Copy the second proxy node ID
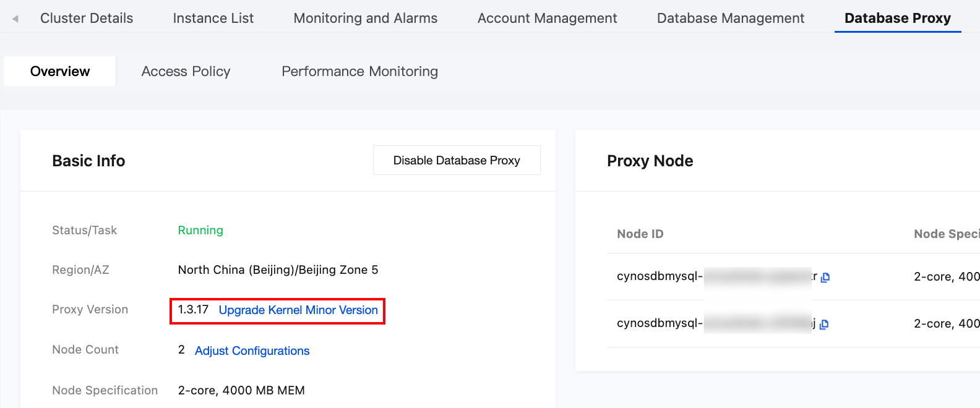Image resolution: width=980 pixels, height=408 pixels. [824, 325]
